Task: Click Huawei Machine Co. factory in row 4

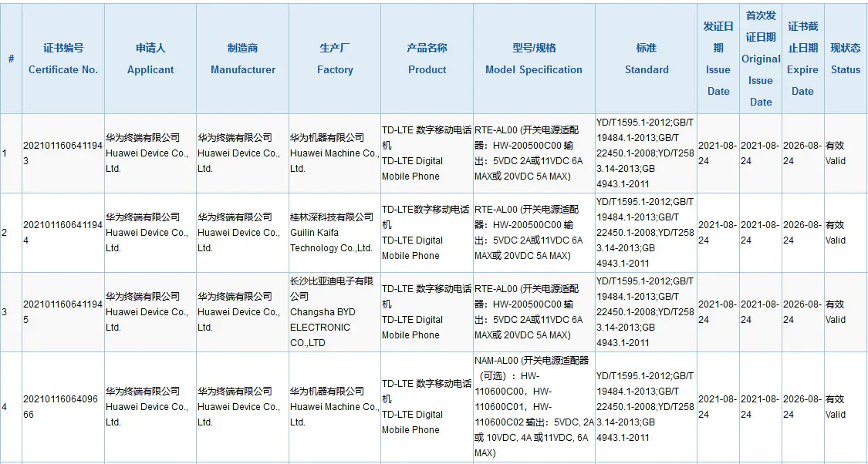Action: coord(334,406)
